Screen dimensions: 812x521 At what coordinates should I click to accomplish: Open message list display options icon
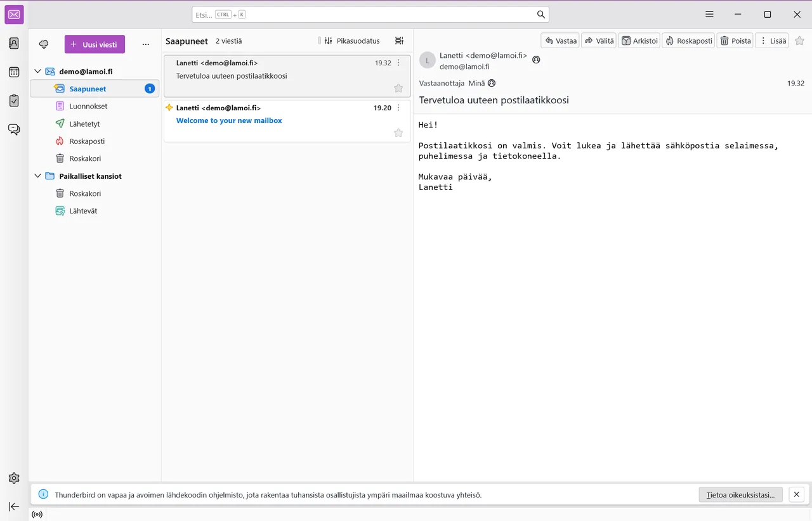(399, 41)
